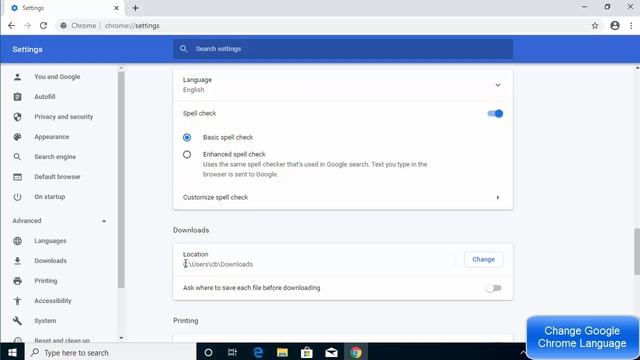Viewport: 640px width, 360px height.
Task: Click the Appearance palette icon
Action: (17, 137)
